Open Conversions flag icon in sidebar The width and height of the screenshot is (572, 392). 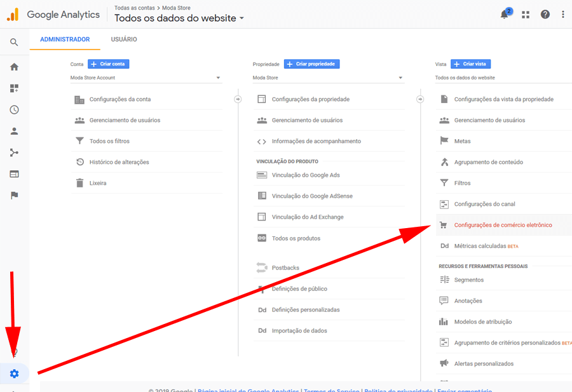[14, 196]
